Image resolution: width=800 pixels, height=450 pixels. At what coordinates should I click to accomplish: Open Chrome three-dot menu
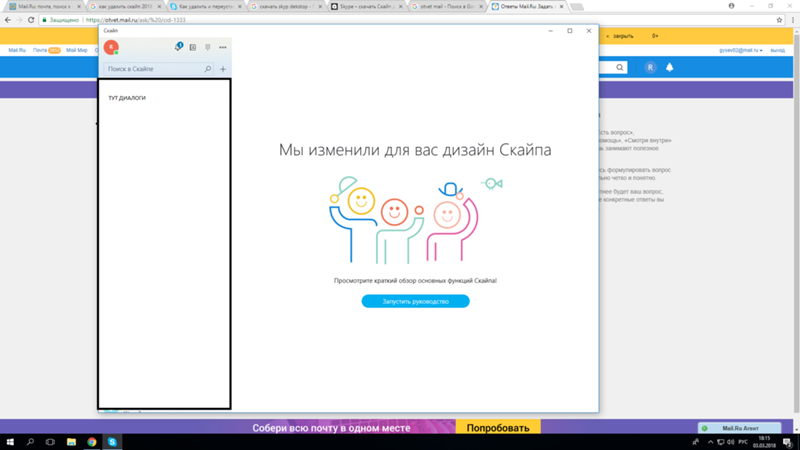pos(793,20)
